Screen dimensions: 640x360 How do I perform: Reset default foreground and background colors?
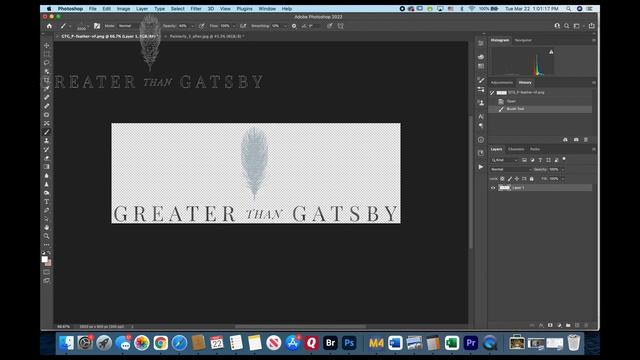tap(43, 253)
